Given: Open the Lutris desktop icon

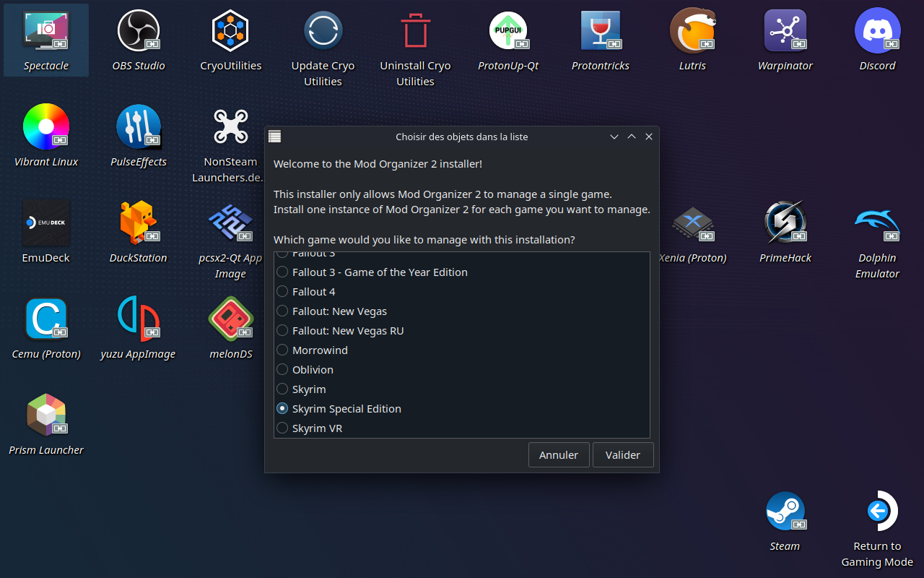Looking at the screenshot, I should [693, 30].
